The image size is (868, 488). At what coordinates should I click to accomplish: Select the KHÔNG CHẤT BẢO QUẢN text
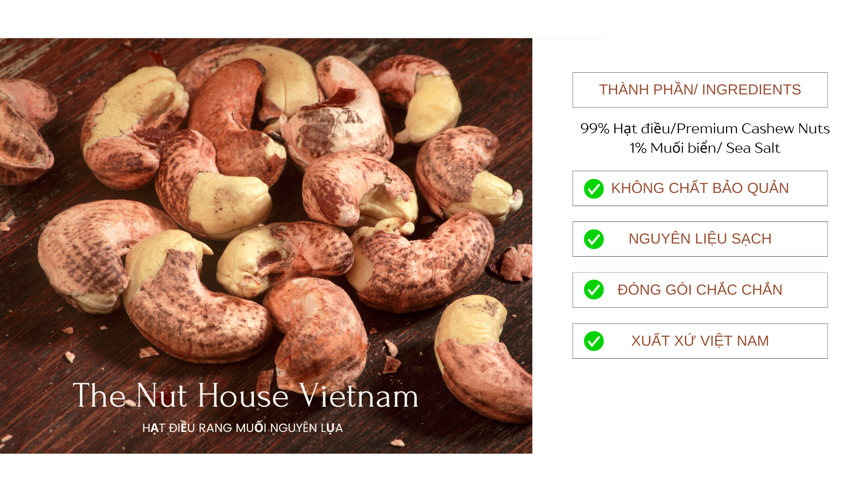700,188
